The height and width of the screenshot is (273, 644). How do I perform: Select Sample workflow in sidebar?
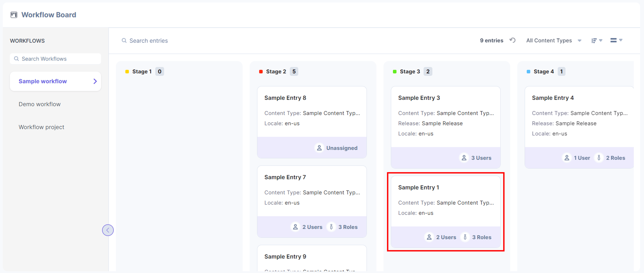[56, 81]
